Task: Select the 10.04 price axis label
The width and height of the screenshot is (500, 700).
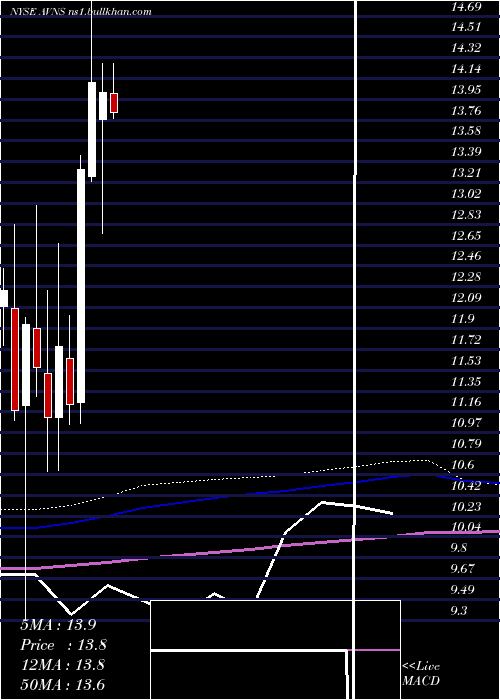Action: [x=466, y=527]
